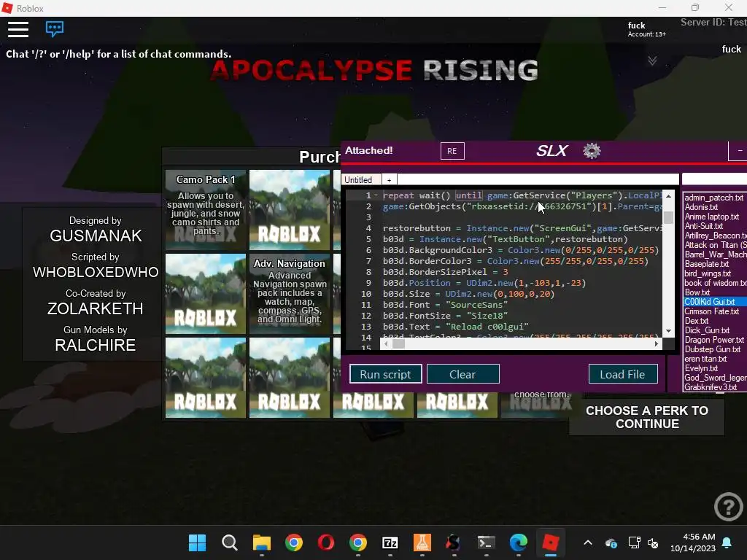
Task: Select Dubstep Gun.txt script
Action: pyautogui.click(x=712, y=349)
